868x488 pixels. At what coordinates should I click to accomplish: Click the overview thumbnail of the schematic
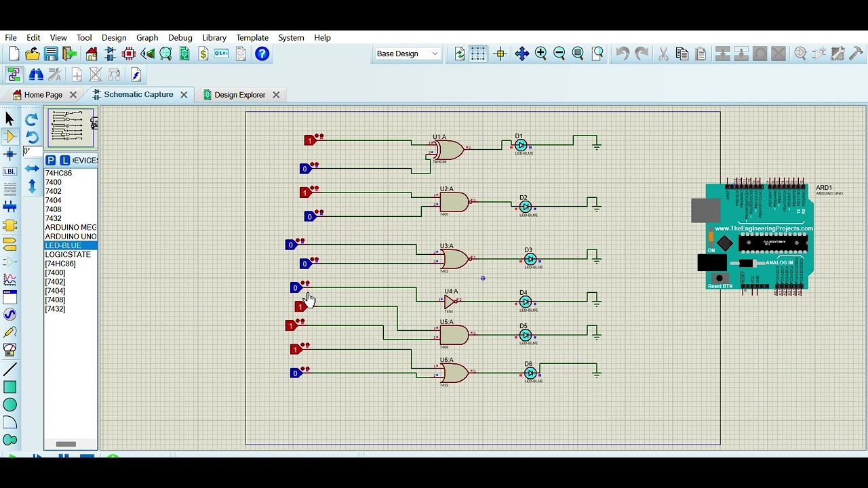coord(71,127)
